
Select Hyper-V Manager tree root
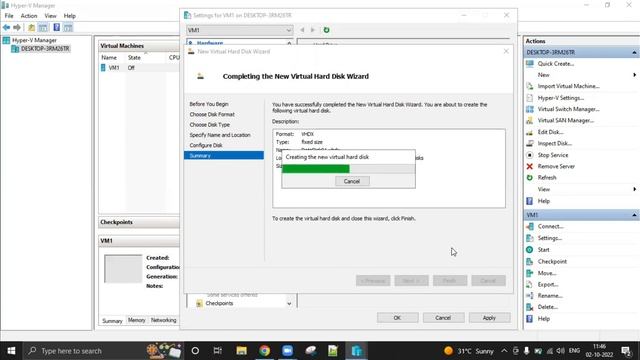(34, 40)
